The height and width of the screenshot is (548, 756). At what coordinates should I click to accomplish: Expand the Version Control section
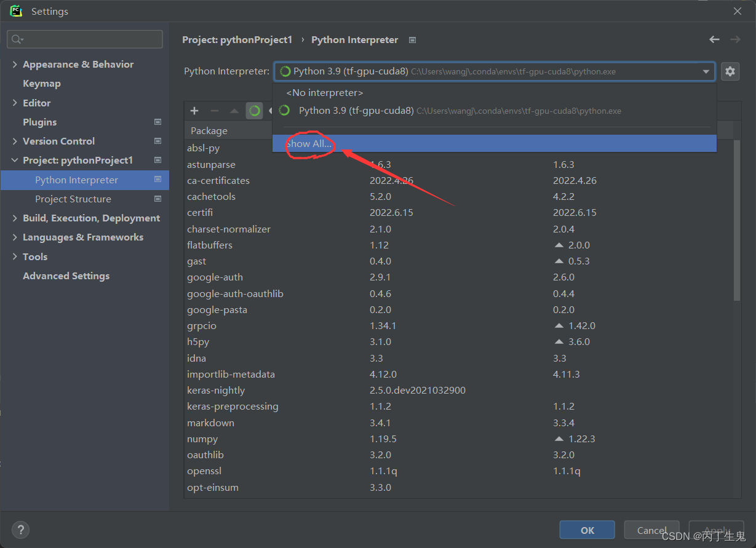15,141
